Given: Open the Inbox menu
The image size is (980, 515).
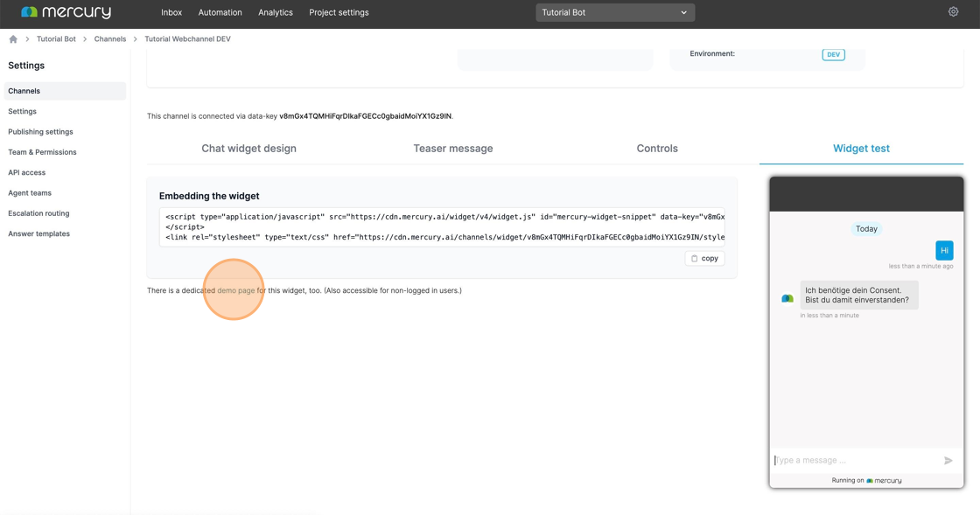Looking at the screenshot, I should [171, 12].
